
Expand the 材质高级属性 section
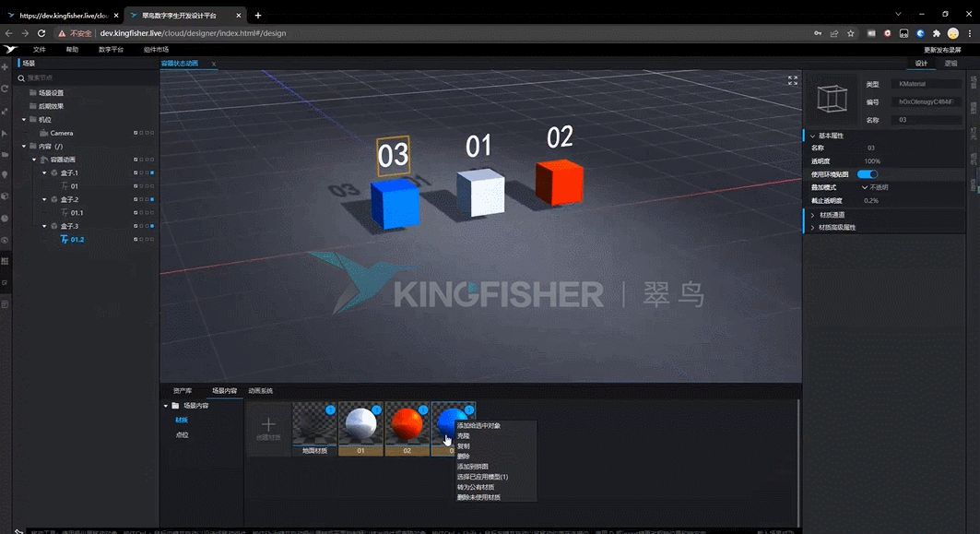click(812, 228)
